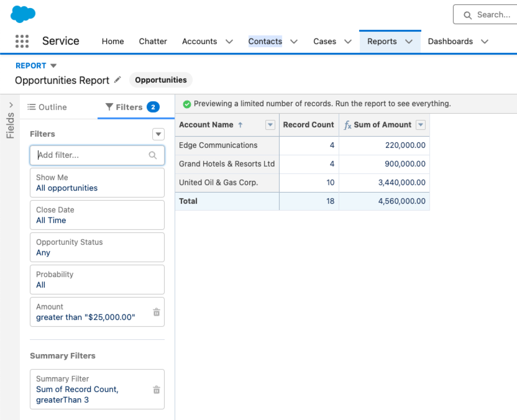The image size is (517, 420).
Task: Open the Sum of Amount column dropdown
Action: click(420, 125)
